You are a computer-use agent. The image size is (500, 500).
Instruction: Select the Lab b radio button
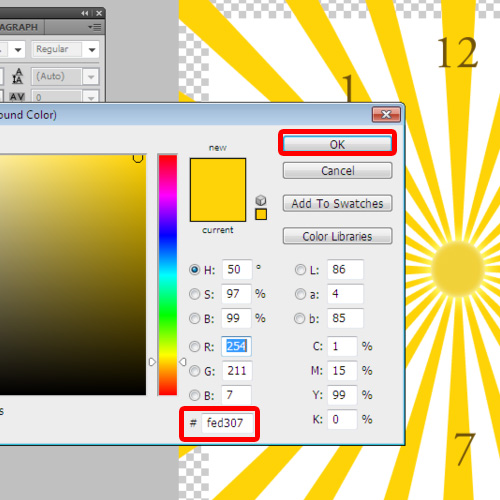[299, 318]
